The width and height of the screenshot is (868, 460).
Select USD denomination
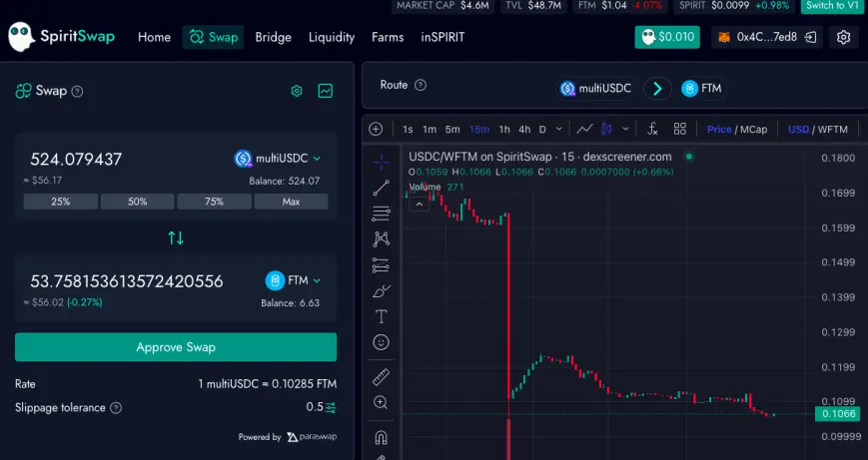(798, 130)
